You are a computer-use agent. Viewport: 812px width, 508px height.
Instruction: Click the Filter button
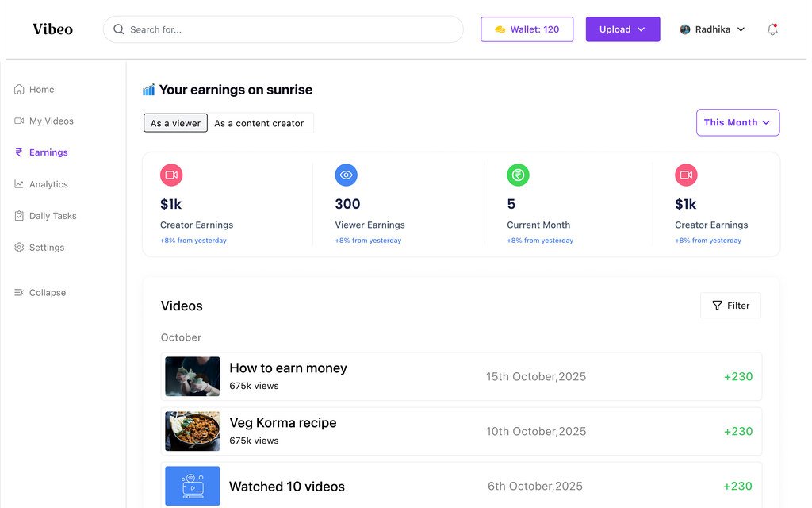coord(730,306)
